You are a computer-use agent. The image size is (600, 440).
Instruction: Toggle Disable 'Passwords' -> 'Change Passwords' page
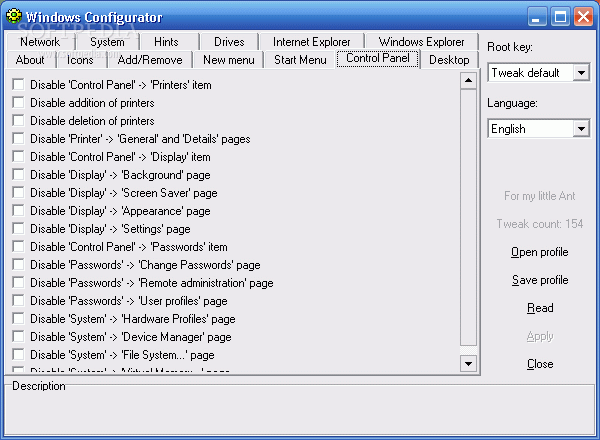(x=18, y=264)
